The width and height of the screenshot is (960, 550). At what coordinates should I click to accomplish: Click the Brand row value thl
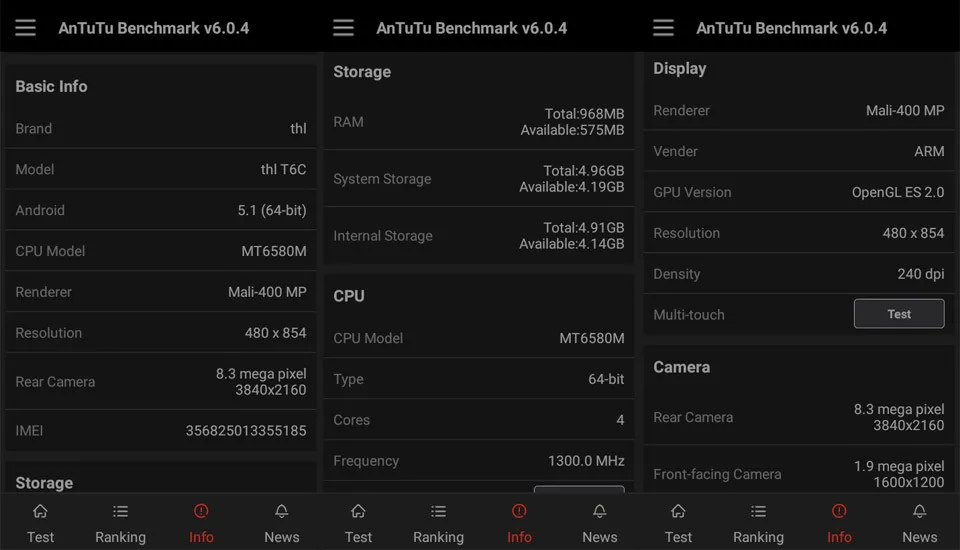click(298, 129)
